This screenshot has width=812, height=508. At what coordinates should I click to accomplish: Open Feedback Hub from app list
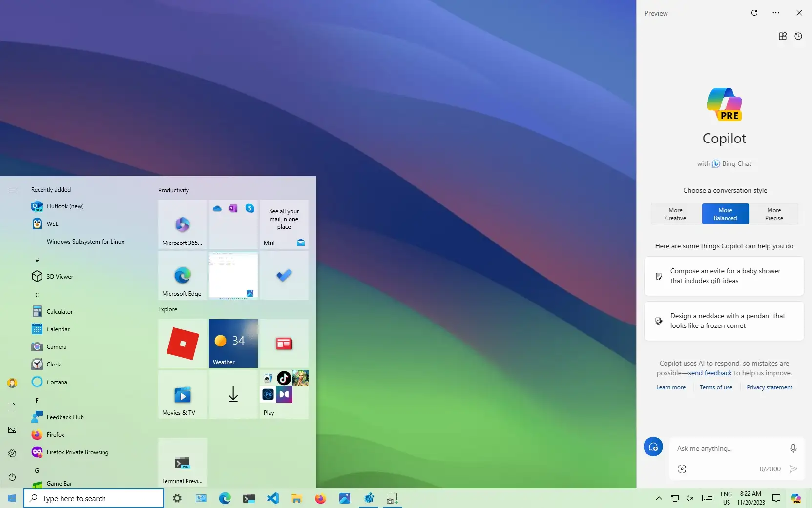click(65, 417)
